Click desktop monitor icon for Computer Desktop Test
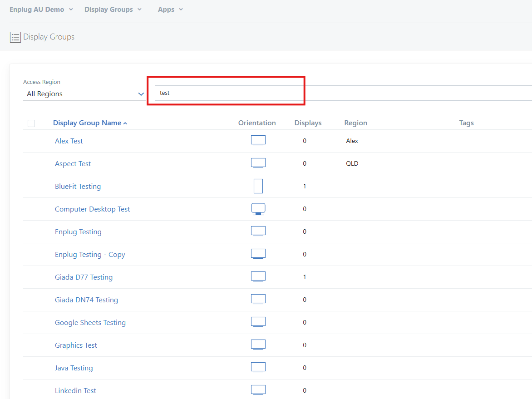 point(258,209)
